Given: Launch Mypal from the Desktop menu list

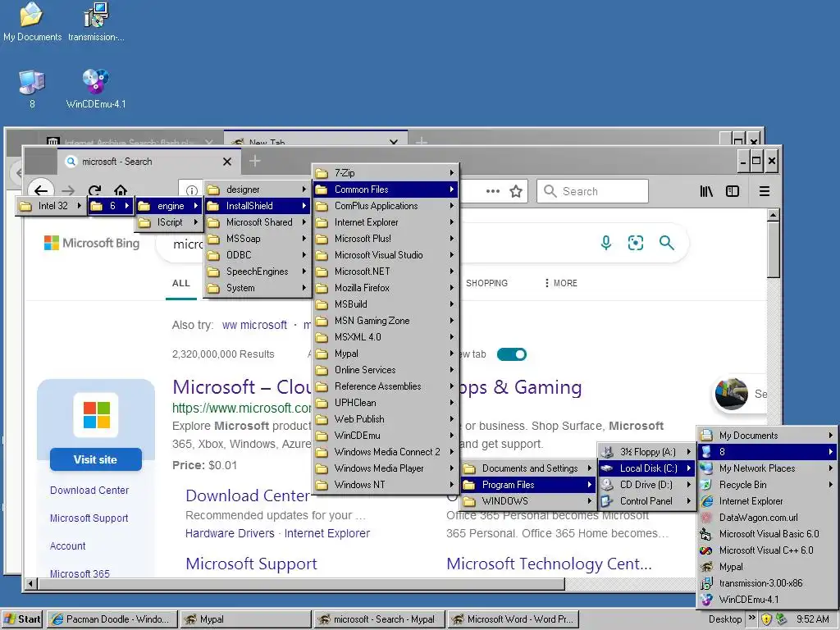Looking at the screenshot, I should [x=767, y=567].
